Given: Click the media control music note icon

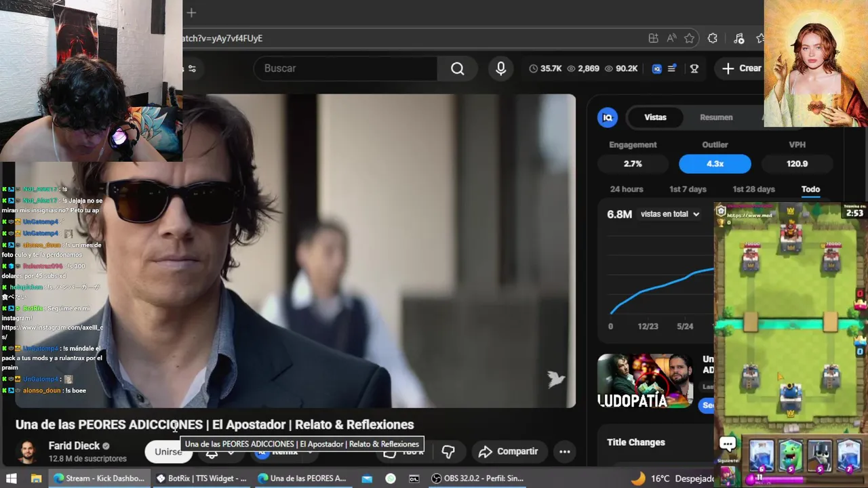Looking at the screenshot, I should click(x=739, y=39).
